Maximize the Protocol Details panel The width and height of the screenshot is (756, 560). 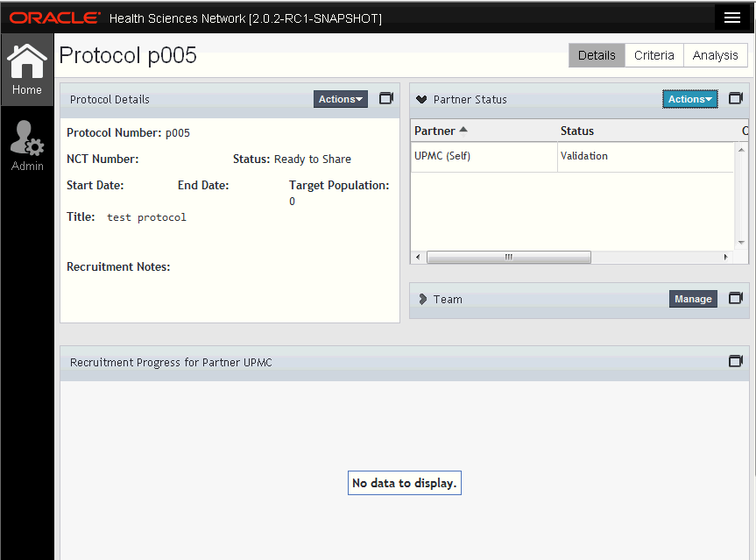(x=386, y=98)
